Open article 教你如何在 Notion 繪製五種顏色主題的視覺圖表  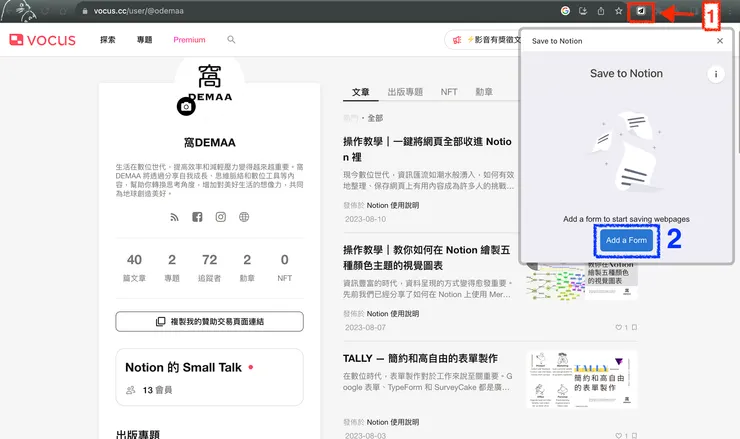click(427, 258)
